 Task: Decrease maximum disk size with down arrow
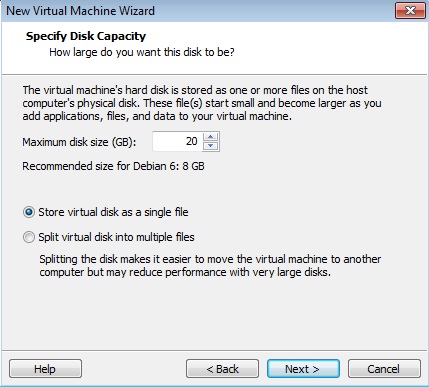[x=210, y=146]
